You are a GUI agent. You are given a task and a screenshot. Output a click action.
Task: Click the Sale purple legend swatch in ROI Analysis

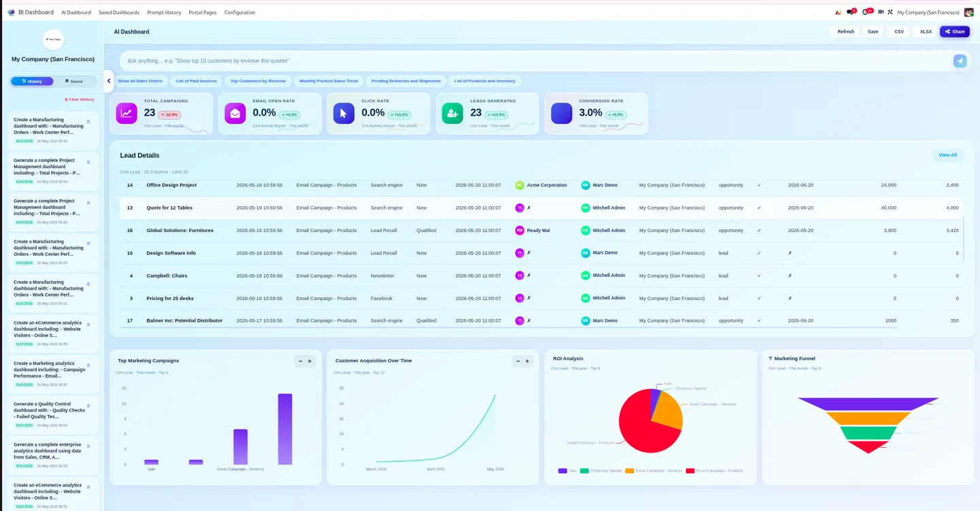click(563, 471)
